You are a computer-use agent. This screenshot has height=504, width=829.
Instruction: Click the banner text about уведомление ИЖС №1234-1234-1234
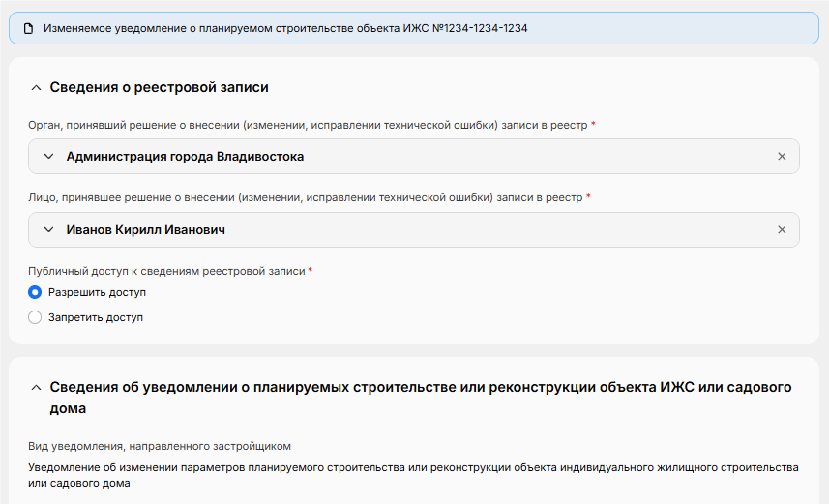pyautogui.click(x=285, y=29)
